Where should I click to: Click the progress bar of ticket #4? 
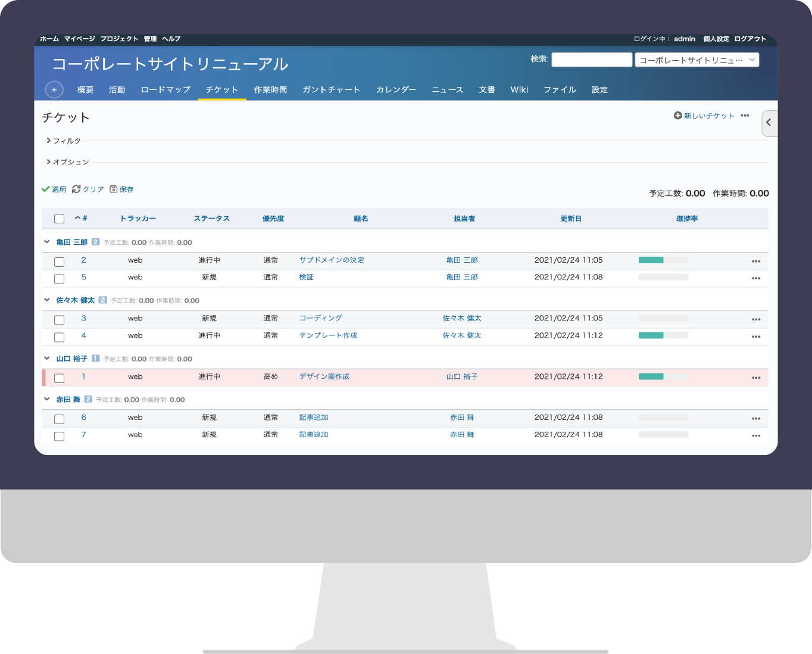coord(663,335)
